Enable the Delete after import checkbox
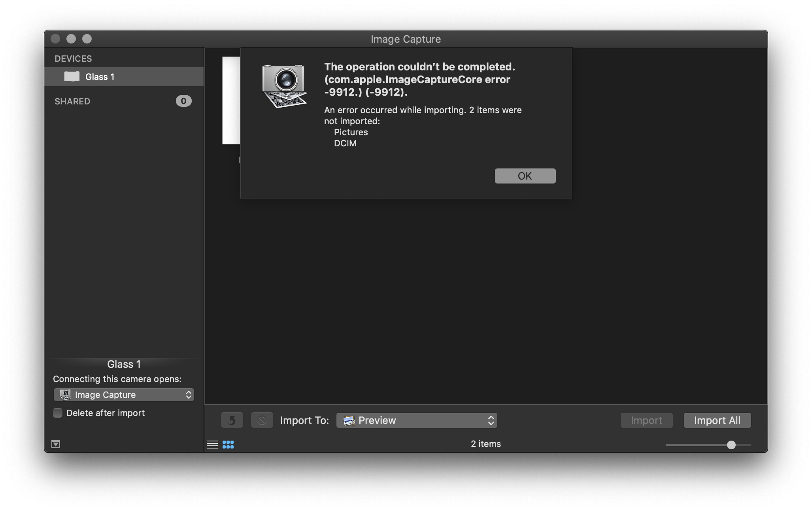The image size is (812, 511). click(58, 413)
